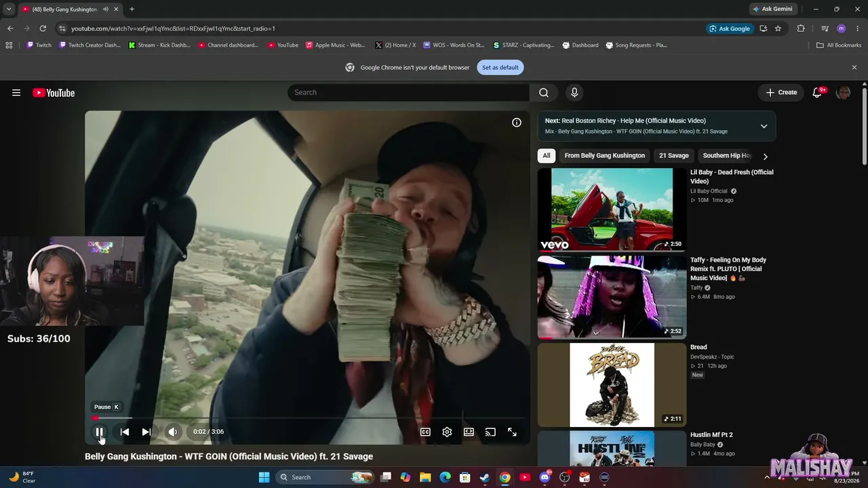Show more filter chips with the arrow
The image size is (868, 488).
pos(765,156)
